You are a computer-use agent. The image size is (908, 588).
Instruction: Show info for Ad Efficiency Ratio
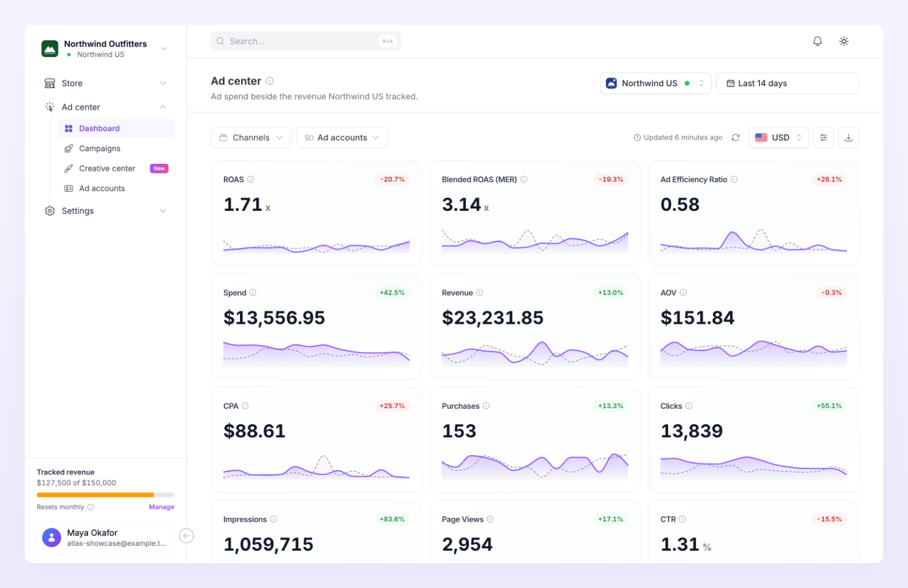(x=734, y=179)
